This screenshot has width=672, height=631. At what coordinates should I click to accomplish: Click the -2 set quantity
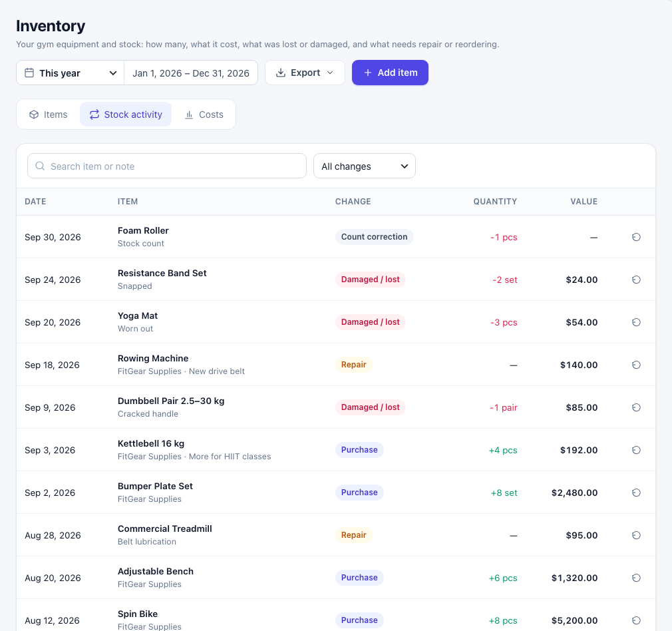505,280
